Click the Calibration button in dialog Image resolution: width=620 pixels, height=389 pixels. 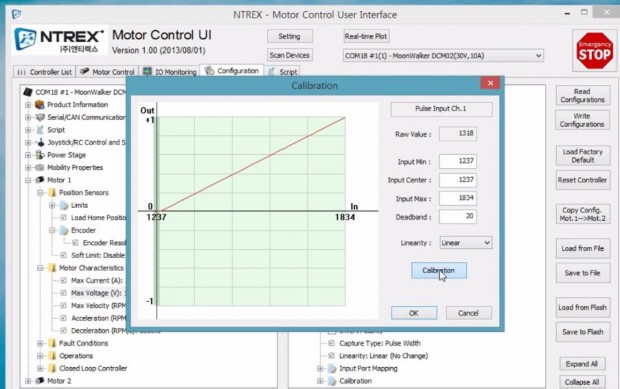[x=439, y=270]
